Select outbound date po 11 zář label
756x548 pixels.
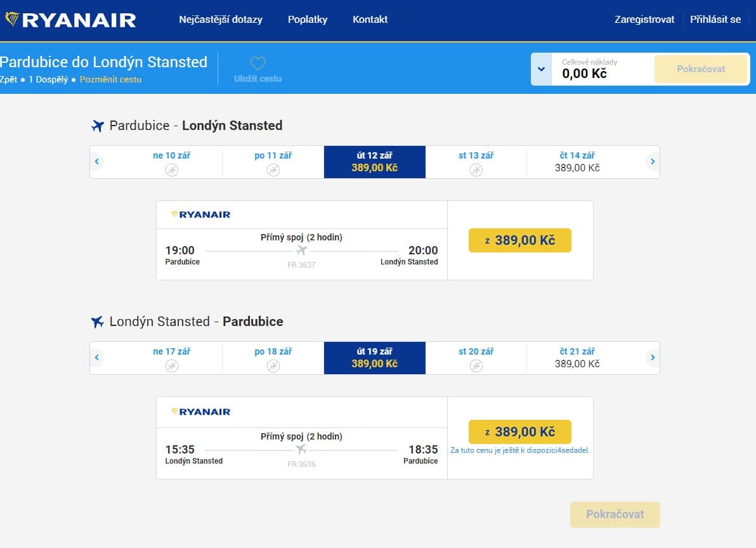coord(273,155)
